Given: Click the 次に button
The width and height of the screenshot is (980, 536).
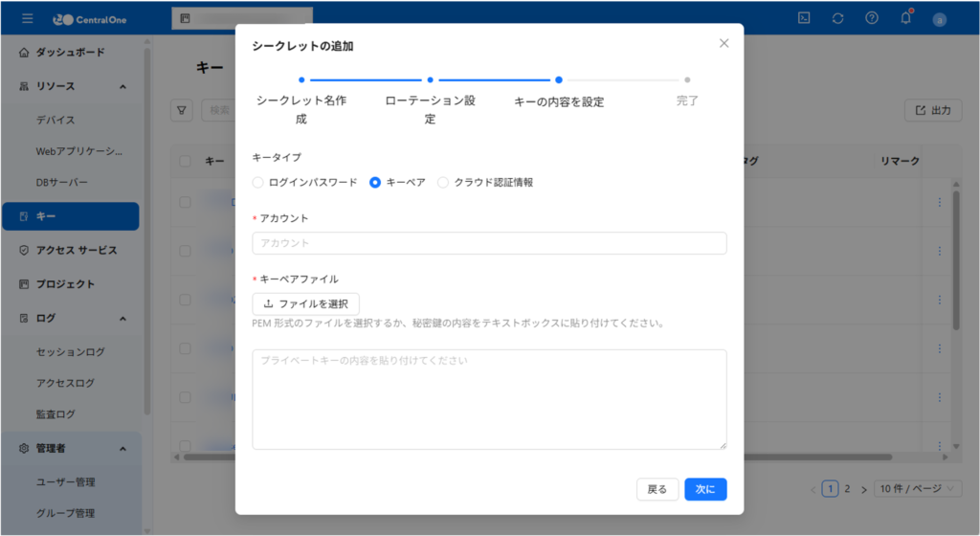Looking at the screenshot, I should click(x=705, y=489).
